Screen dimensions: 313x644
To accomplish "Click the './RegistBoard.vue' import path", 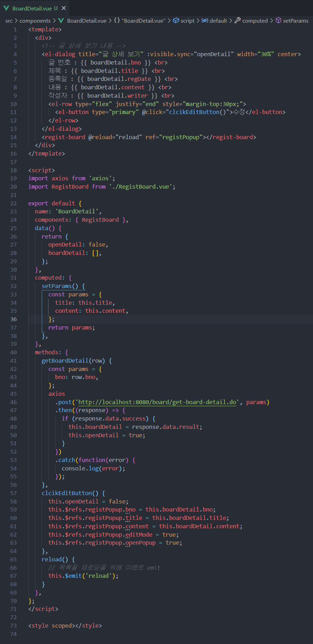I will pos(140,187).
